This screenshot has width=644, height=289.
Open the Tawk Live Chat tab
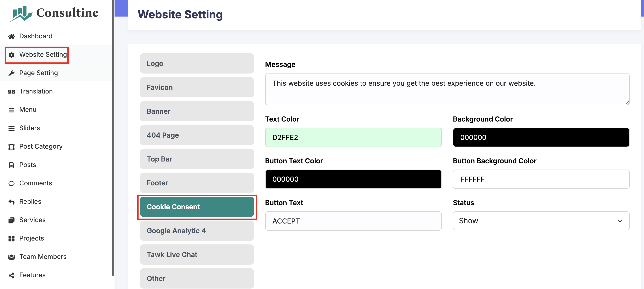click(x=197, y=255)
